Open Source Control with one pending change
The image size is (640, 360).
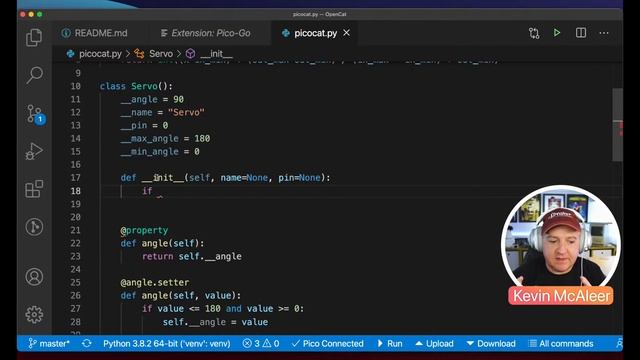pos(35,114)
